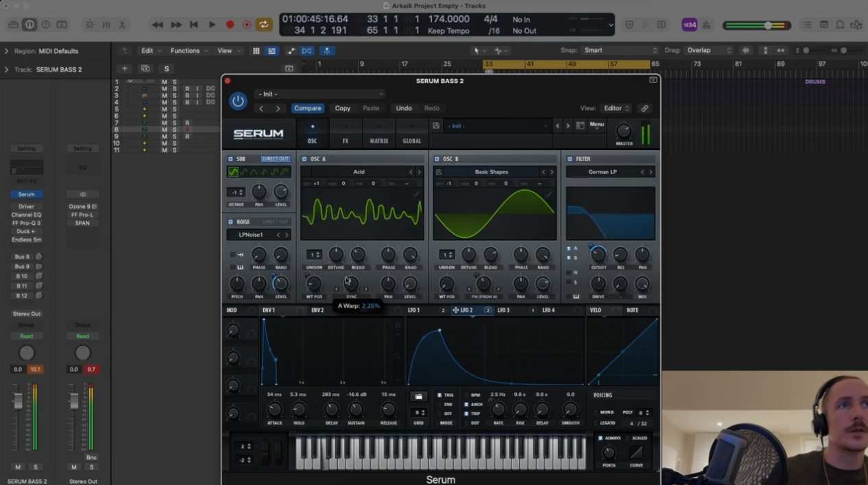The image size is (868, 485).
Task: Expand the Region MIDI Defaults disclosure
Action: (6, 51)
